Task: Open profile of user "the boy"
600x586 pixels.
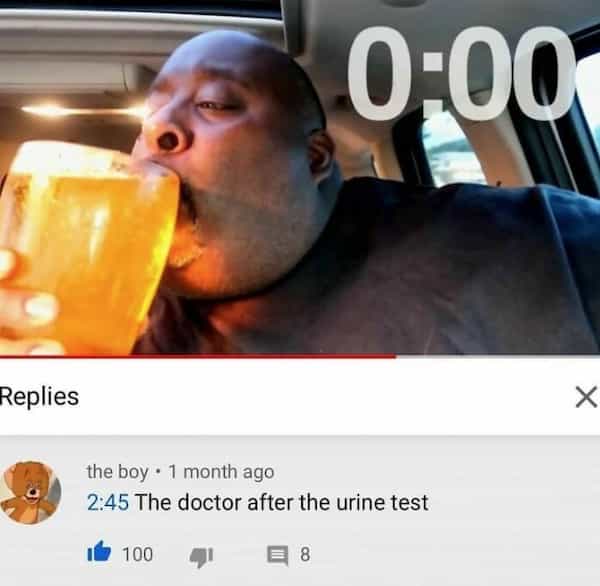Action: click(x=117, y=471)
